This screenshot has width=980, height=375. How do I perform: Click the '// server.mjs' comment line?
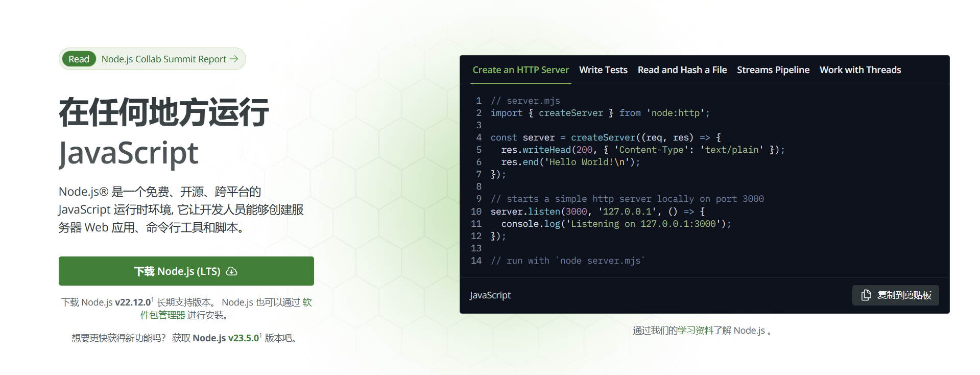(525, 101)
